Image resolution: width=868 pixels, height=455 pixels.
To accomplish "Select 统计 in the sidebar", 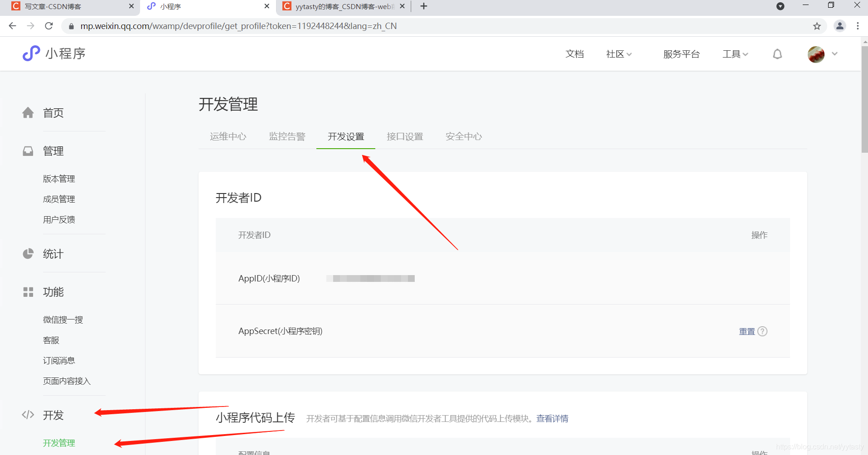I will coord(53,254).
